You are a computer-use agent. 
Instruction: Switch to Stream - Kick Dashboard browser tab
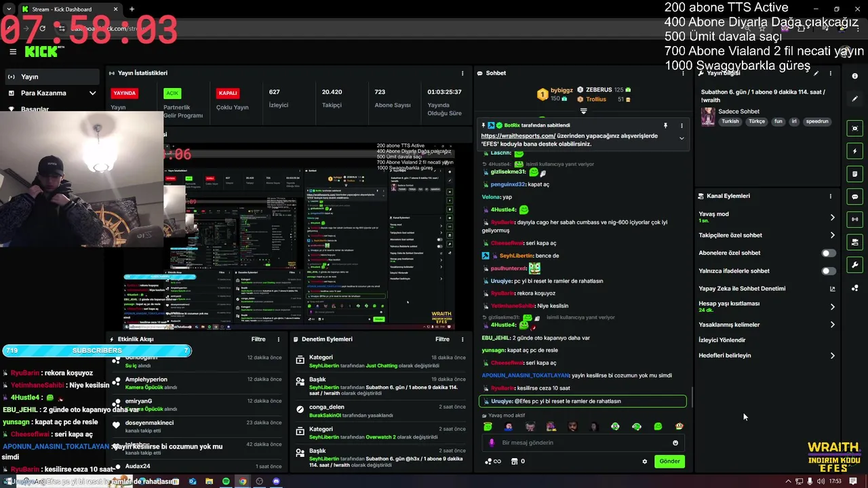pos(70,9)
